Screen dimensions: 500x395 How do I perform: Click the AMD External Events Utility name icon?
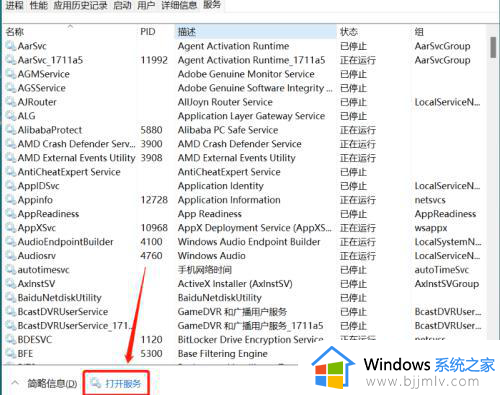point(11,158)
